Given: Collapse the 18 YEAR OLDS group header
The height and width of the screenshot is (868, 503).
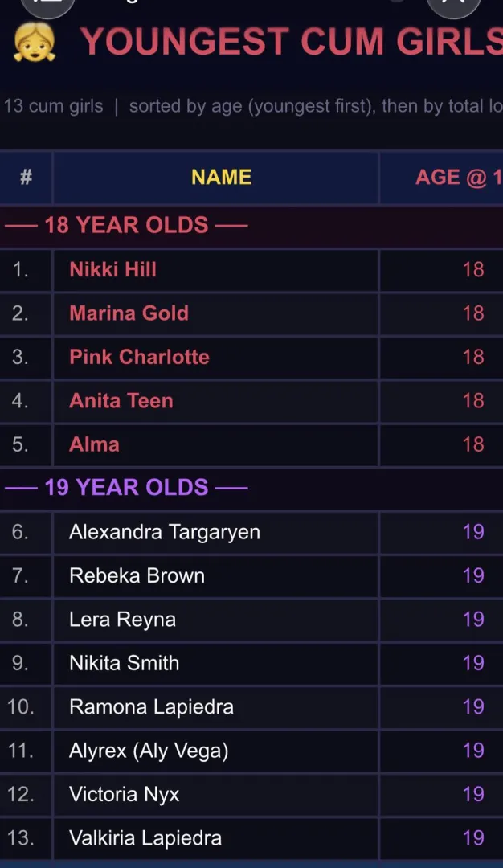Looking at the screenshot, I should 126,225.
